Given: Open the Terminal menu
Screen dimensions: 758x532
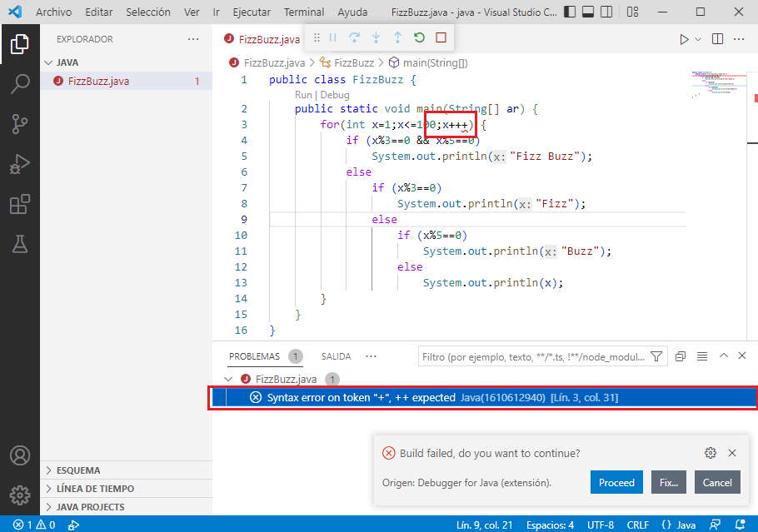Looking at the screenshot, I should (x=303, y=12).
